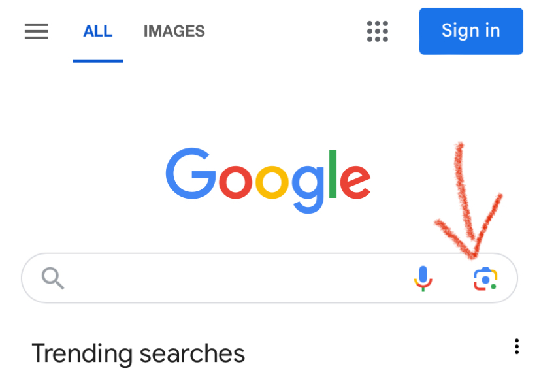Open Google Lens camera search
539x392 pixels.
point(485,278)
